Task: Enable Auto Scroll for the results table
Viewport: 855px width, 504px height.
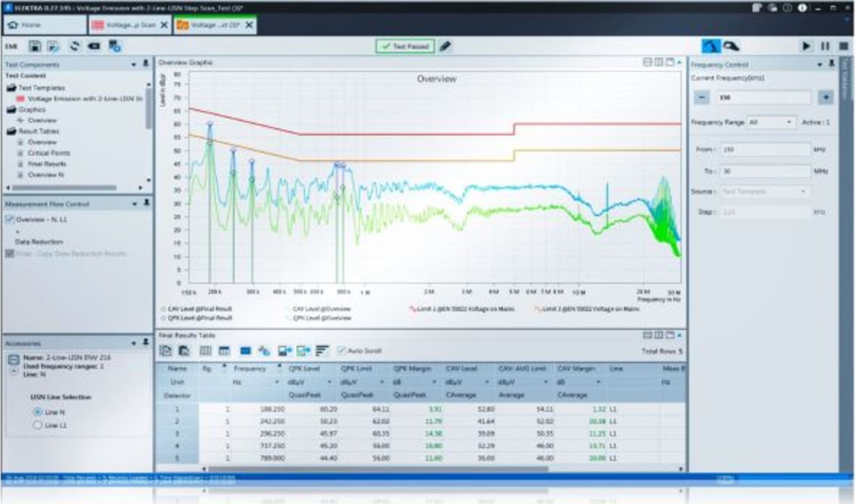Action: coord(339,350)
